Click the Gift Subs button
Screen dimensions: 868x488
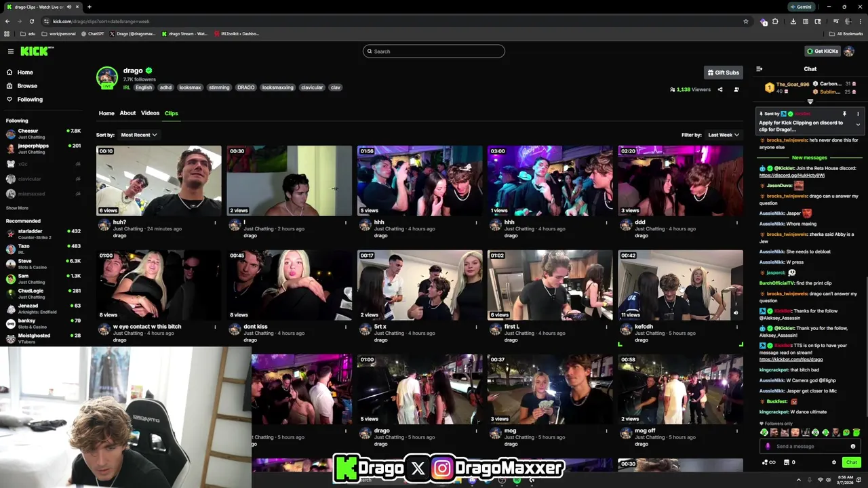click(723, 73)
